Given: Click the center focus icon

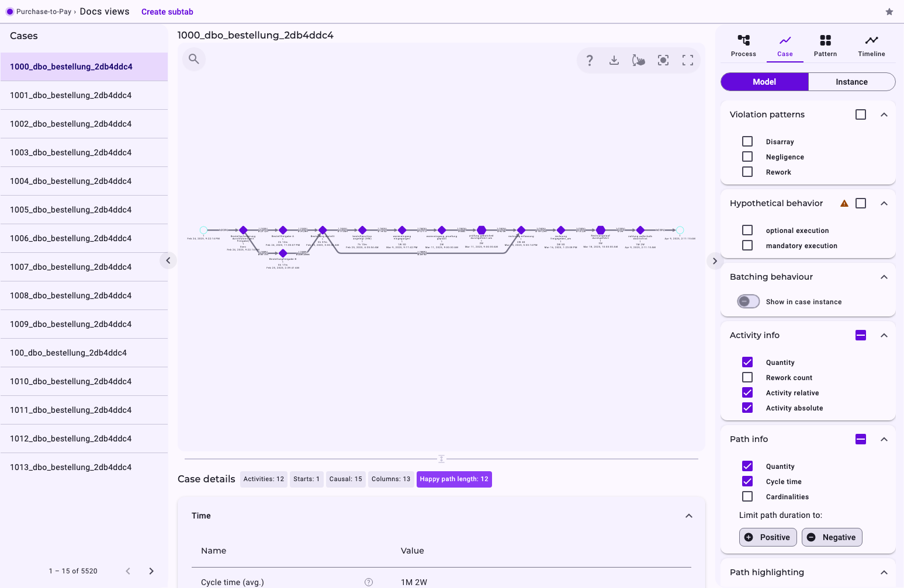Looking at the screenshot, I should [663, 60].
